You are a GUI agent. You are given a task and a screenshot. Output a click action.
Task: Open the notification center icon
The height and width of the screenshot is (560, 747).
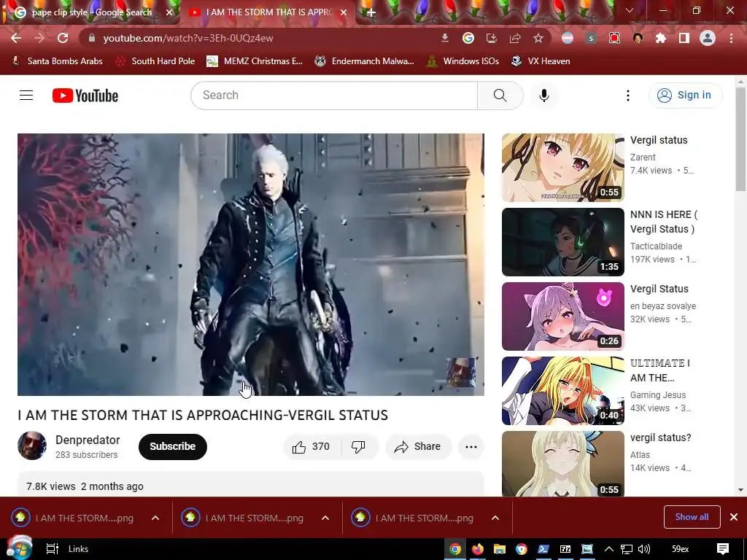[x=723, y=549]
